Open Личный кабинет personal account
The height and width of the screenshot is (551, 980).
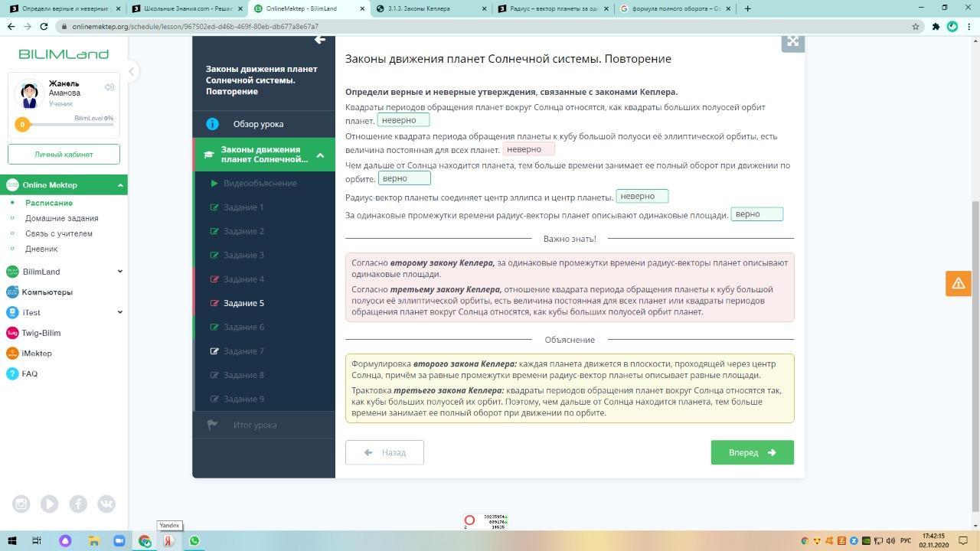[x=64, y=155]
